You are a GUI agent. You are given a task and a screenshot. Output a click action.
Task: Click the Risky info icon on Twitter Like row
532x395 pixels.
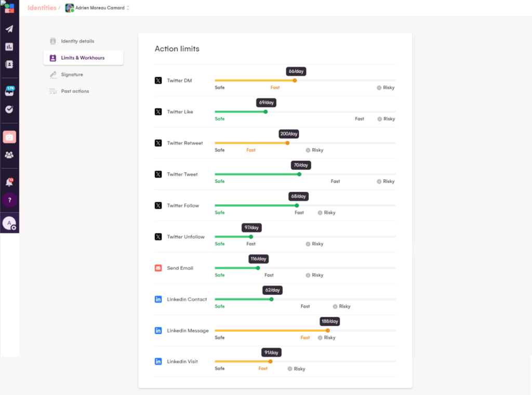point(379,119)
